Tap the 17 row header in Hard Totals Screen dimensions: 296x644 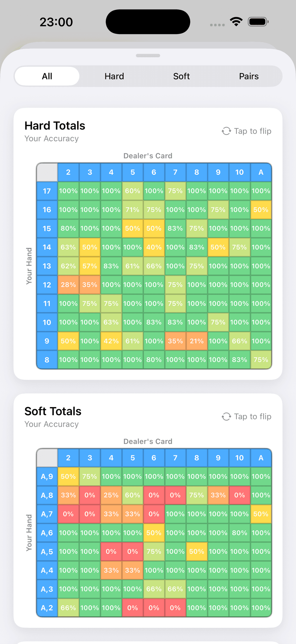(47, 191)
